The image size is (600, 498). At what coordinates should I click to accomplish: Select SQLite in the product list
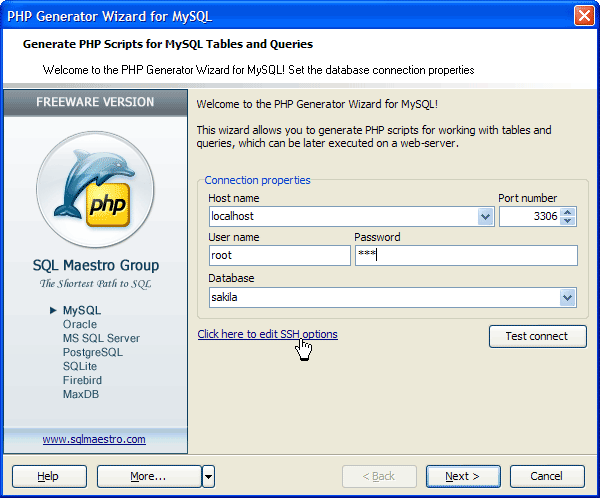coord(80,366)
